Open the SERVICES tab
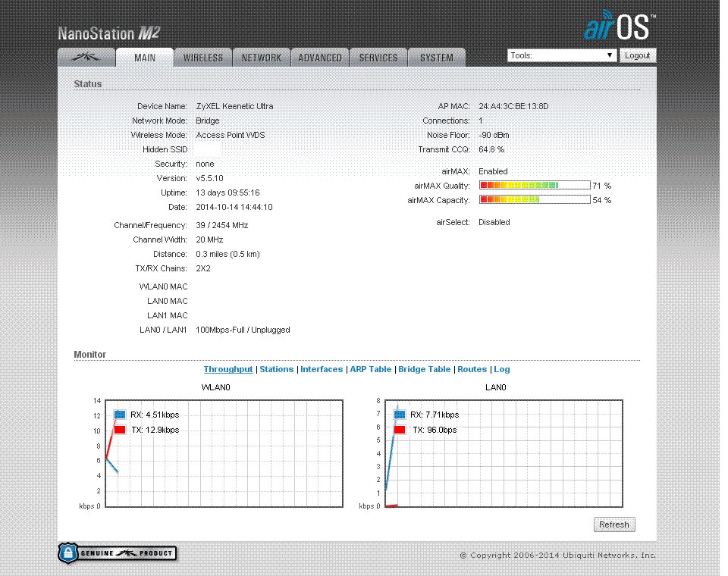 click(378, 58)
